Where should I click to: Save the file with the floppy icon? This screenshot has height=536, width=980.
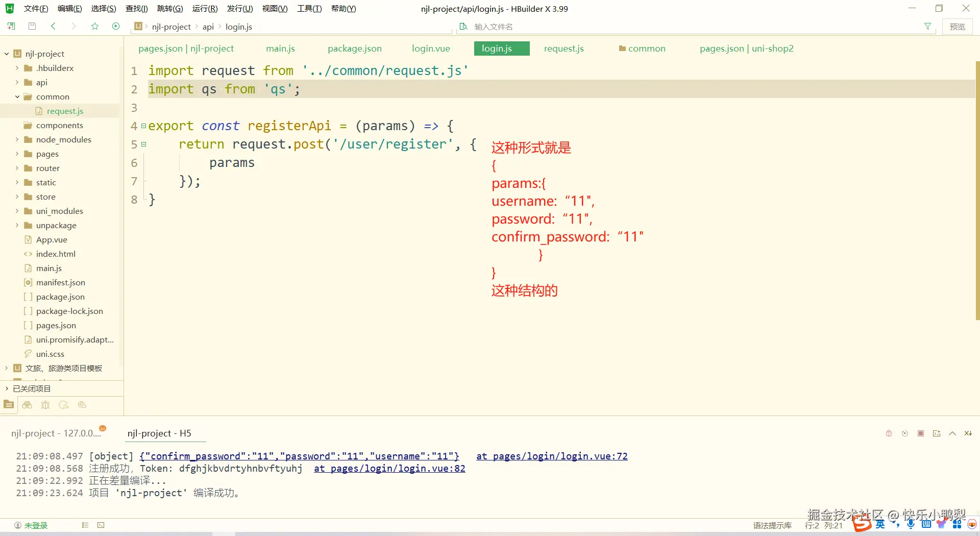pos(32,27)
